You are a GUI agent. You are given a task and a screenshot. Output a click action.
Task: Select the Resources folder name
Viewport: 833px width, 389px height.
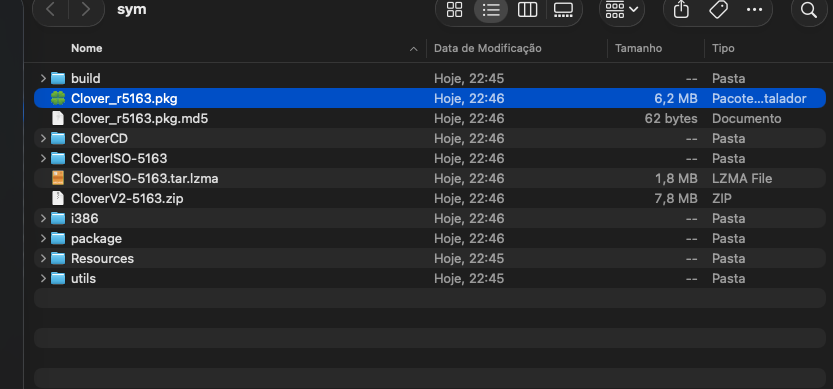click(103, 259)
